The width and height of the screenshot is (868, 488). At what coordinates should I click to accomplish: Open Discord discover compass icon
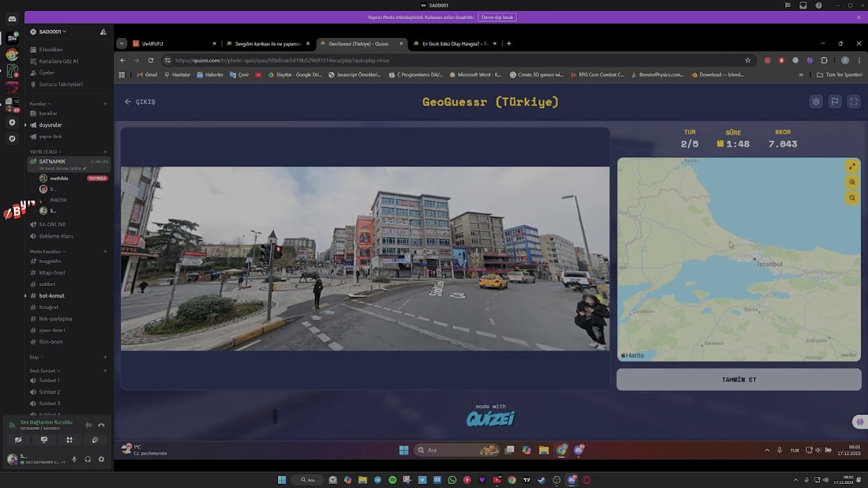click(x=12, y=138)
